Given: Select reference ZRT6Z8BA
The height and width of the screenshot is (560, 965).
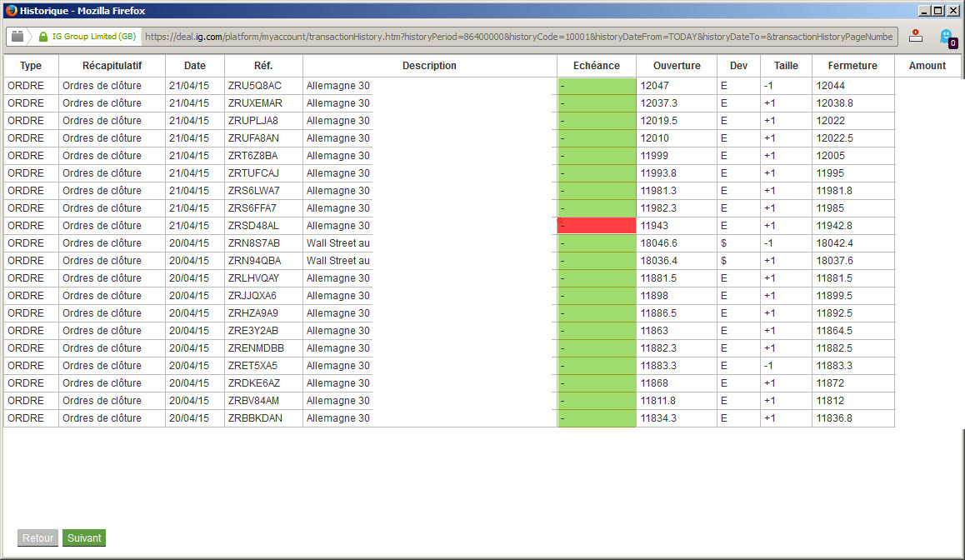Looking at the screenshot, I should point(252,156).
